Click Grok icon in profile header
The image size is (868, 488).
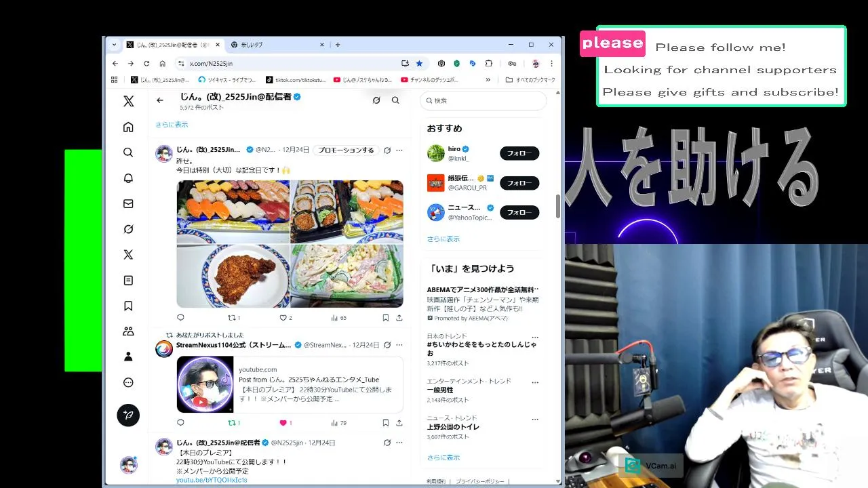point(376,100)
